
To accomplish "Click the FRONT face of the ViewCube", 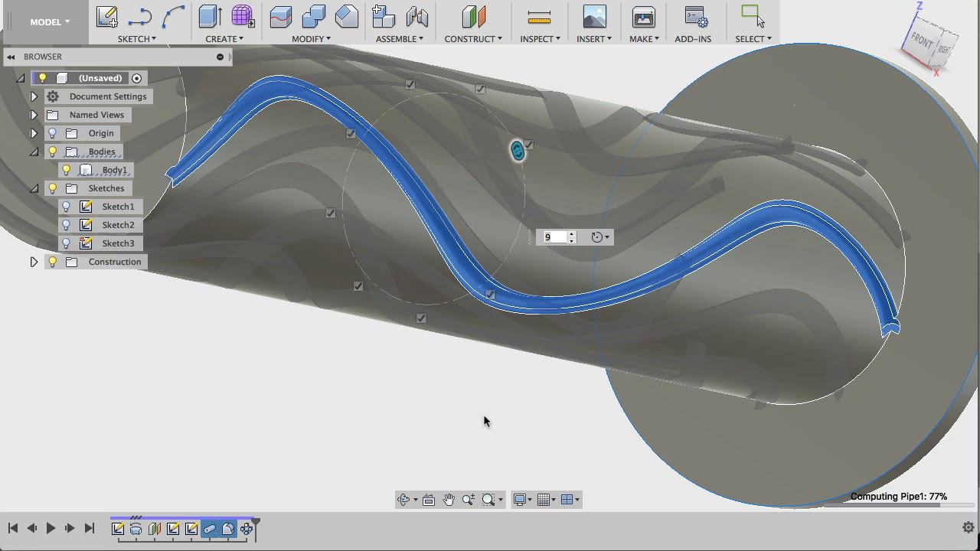I will pos(921,41).
